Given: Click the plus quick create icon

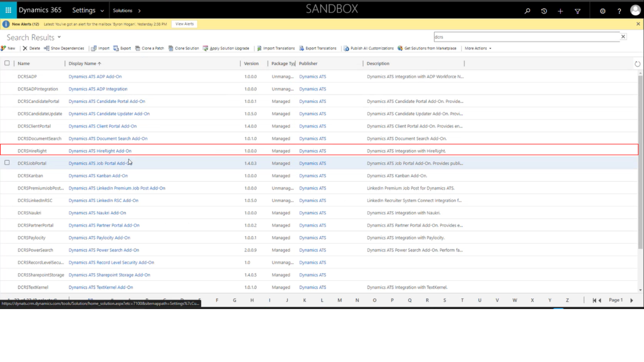Looking at the screenshot, I should point(560,11).
